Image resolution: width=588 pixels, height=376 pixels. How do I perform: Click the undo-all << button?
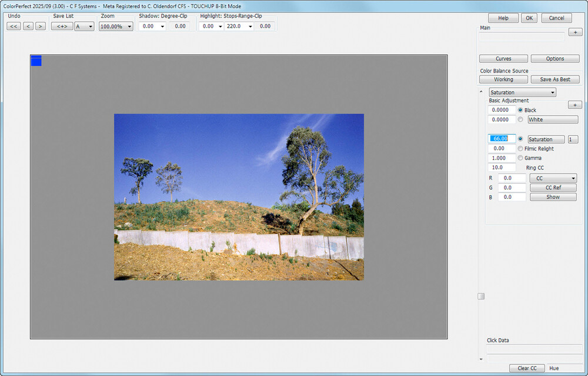click(14, 26)
